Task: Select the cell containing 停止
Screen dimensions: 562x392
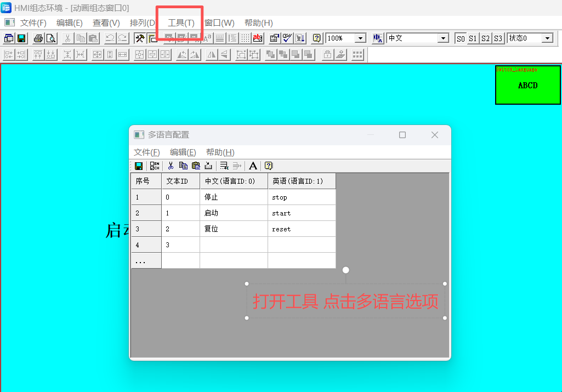Action: click(x=234, y=197)
